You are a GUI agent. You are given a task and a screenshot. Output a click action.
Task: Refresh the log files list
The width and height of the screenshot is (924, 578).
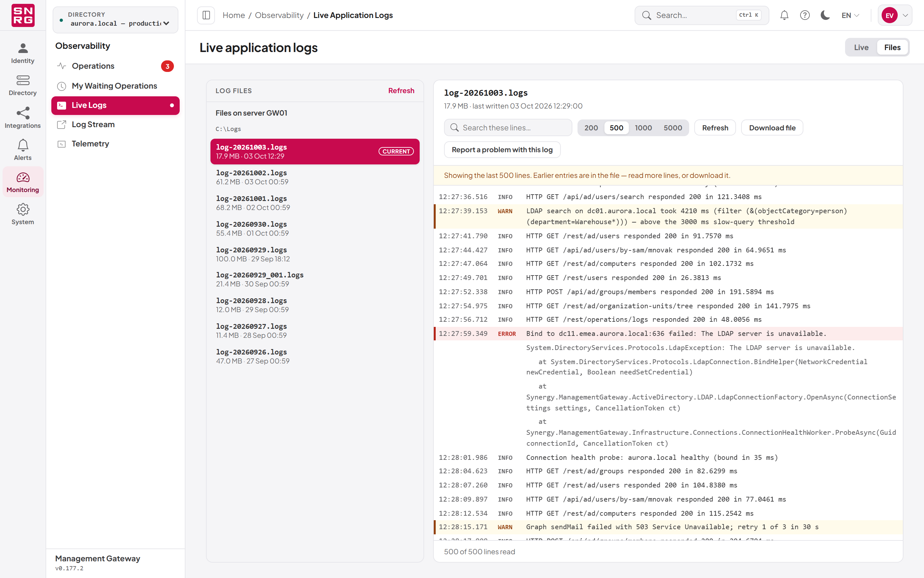tap(401, 91)
